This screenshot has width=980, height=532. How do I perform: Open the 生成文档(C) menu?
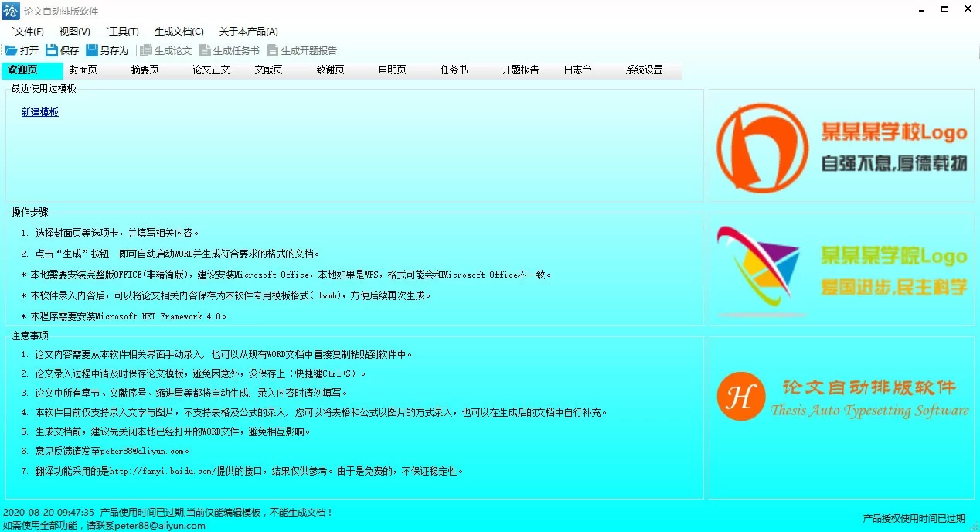click(x=179, y=32)
